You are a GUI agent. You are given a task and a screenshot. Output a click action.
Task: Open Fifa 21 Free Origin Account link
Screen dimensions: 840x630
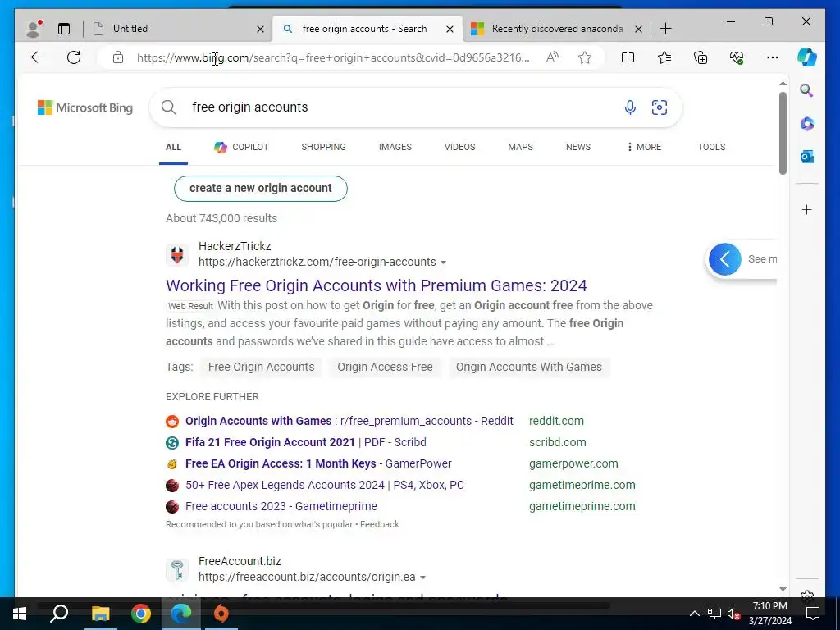306,442
